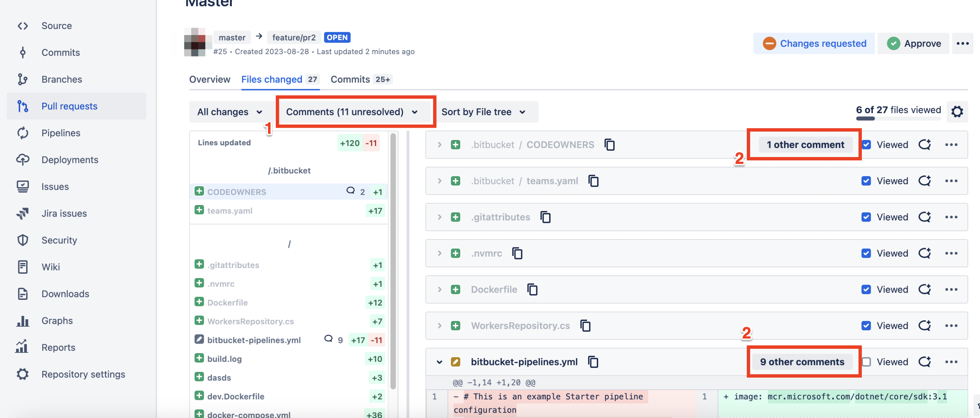This screenshot has height=418, width=980.
Task: Select the Deployments rocket icon
Action: click(x=23, y=160)
